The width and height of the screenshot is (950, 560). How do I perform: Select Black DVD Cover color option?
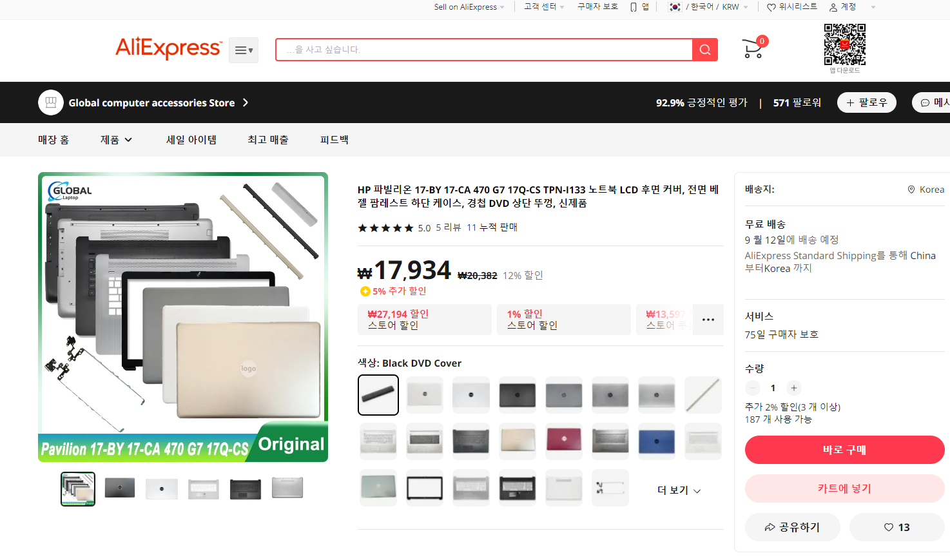coord(378,395)
